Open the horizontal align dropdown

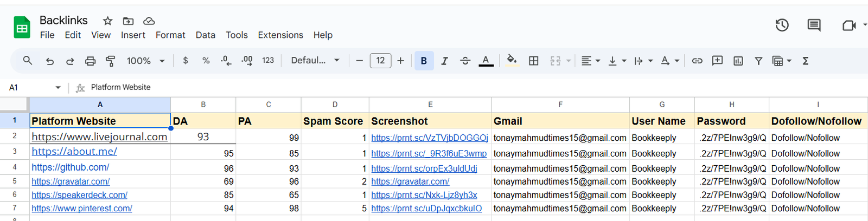[590, 61]
